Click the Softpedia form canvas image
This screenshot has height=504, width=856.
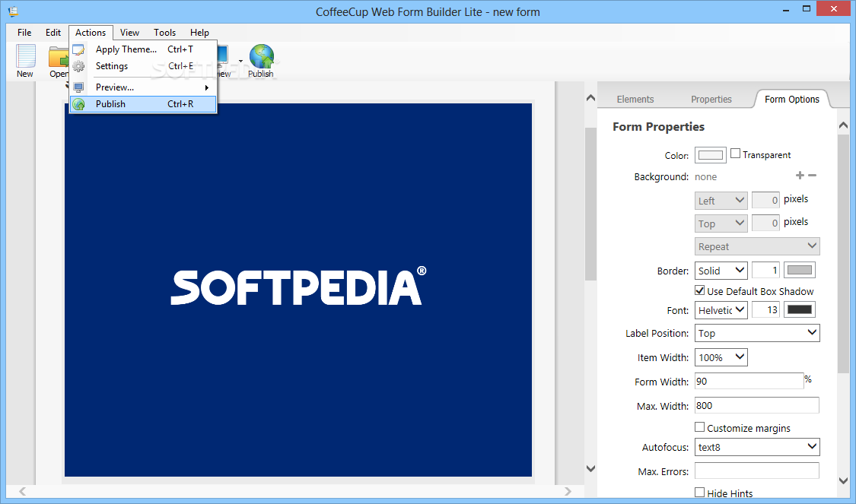[x=298, y=290]
